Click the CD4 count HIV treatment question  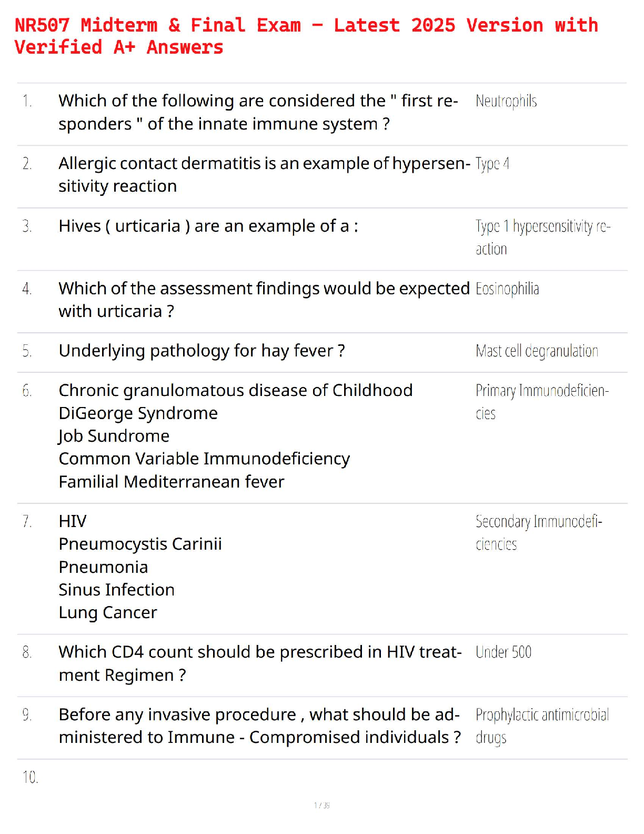tap(260, 663)
